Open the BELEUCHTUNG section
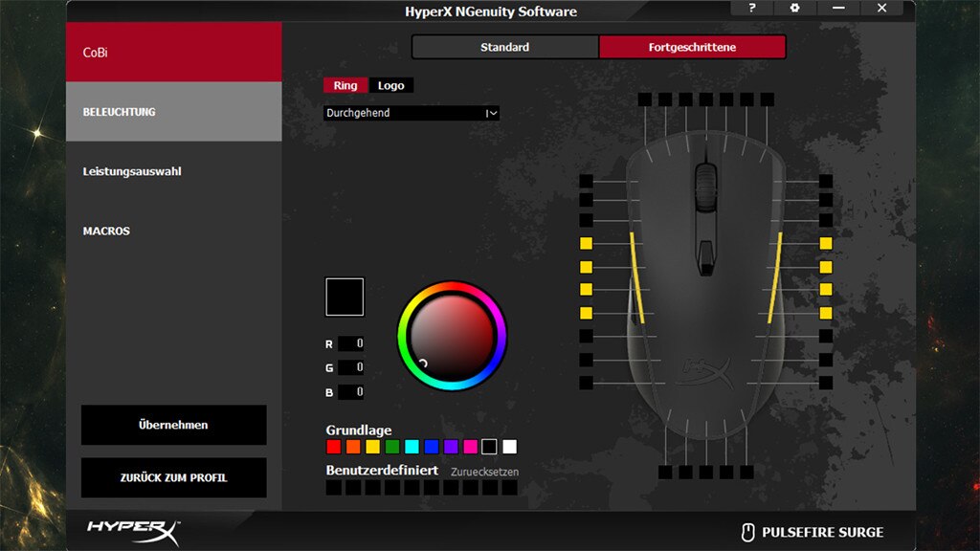 174,112
